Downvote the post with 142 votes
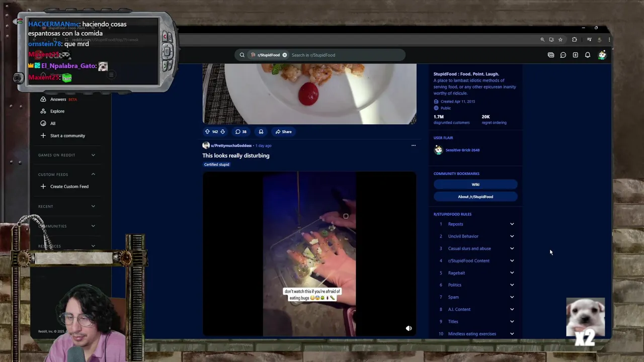The height and width of the screenshot is (362, 644). tap(222, 132)
